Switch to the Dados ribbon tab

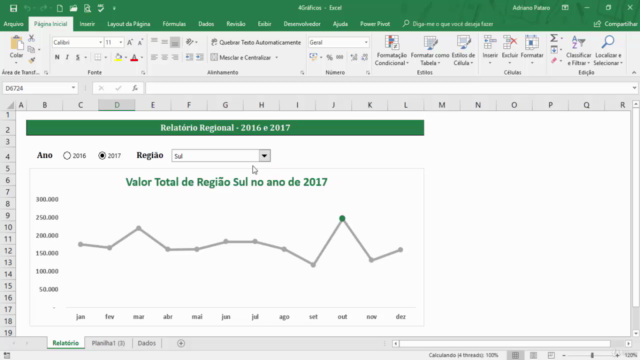point(206,24)
